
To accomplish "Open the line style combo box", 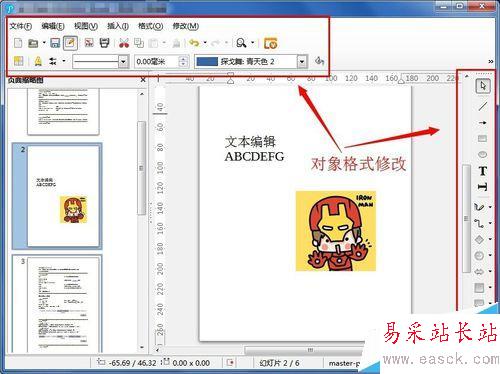I will pyautogui.click(x=101, y=62).
